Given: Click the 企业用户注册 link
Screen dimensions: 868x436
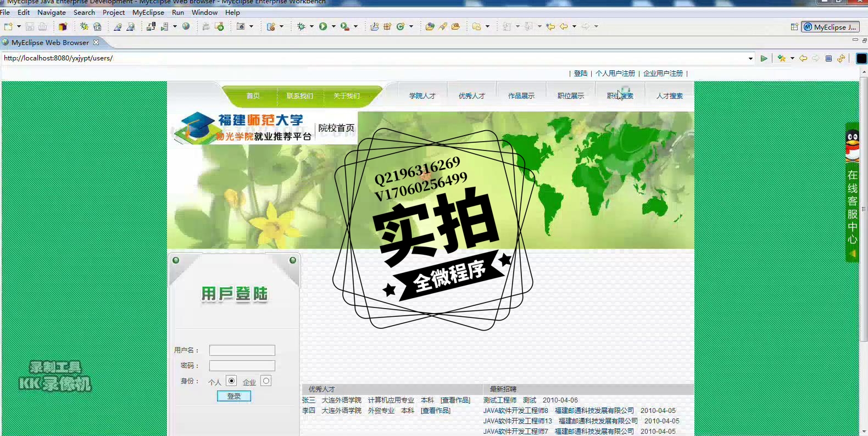Looking at the screenshot, I should coord(663,74).
